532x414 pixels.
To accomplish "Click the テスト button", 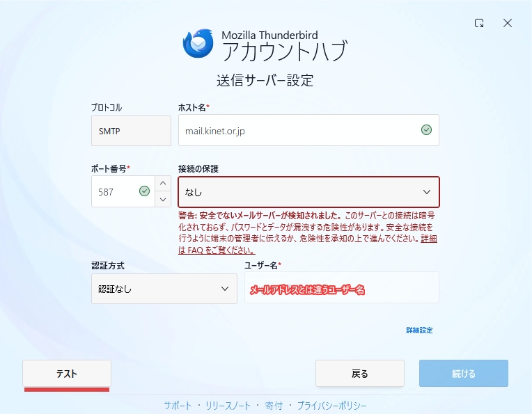I will [x=67, y=374].
